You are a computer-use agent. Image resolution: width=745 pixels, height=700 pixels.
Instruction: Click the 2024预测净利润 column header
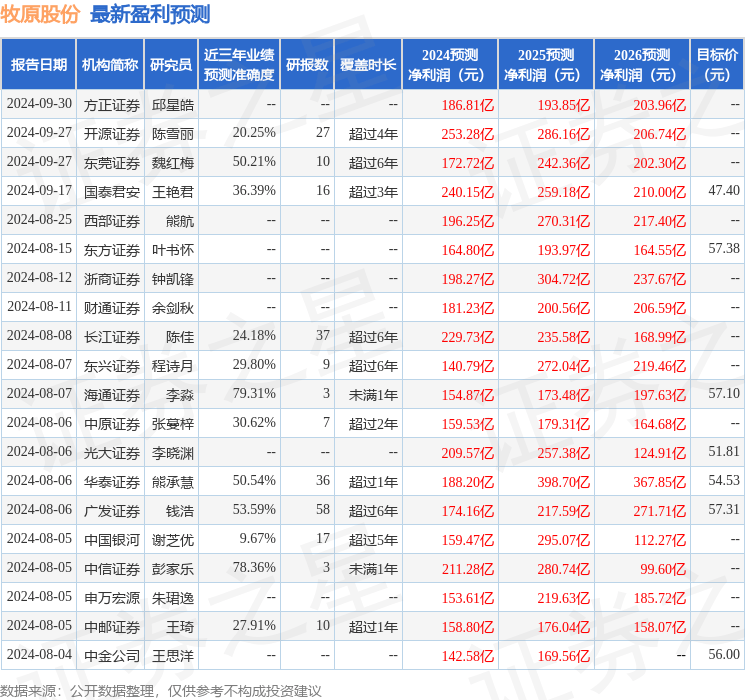pos(450,64)
